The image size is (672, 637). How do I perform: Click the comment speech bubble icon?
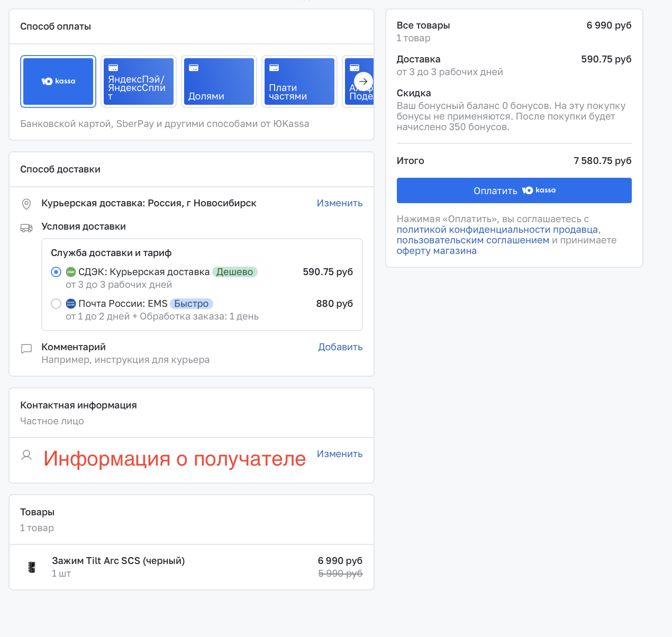pos(26,349)
